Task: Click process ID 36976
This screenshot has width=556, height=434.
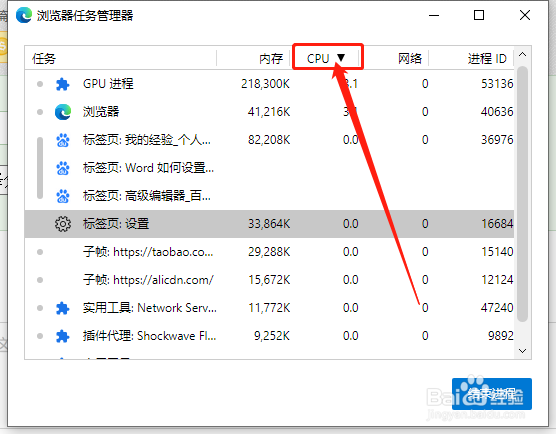Action: (497, 140)
